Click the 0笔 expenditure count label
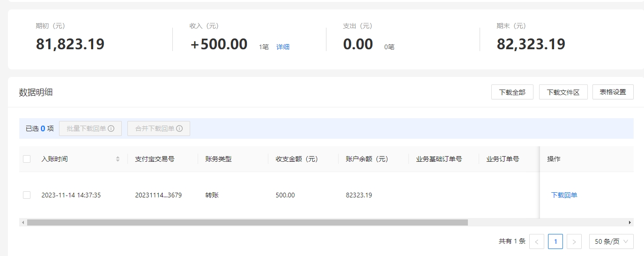 tap(389, 47)
